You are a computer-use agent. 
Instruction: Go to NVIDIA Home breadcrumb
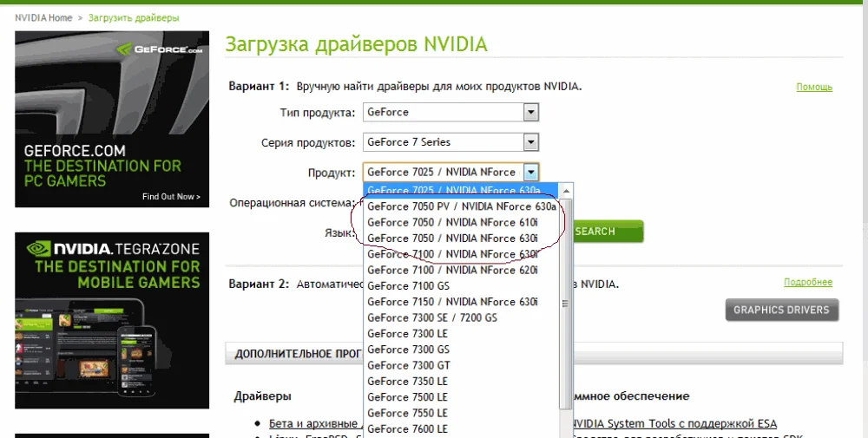[43, 17]
